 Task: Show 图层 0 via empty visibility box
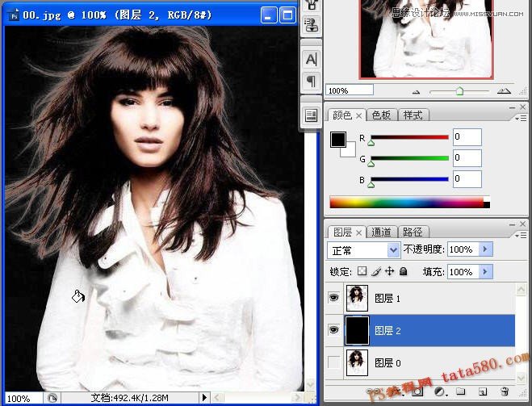coord(334,362)
